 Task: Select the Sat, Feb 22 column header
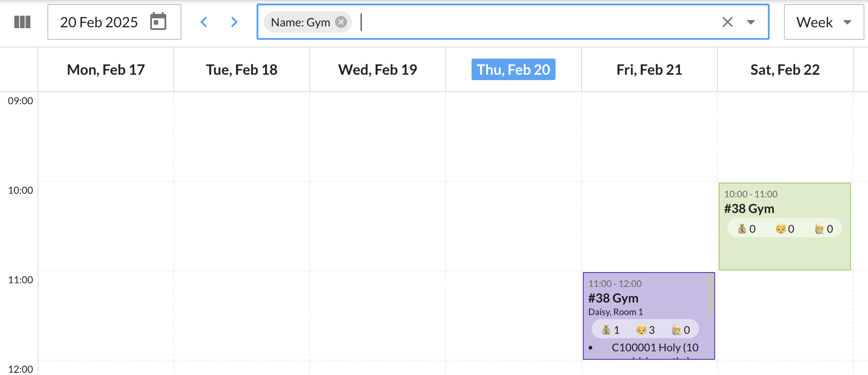pyautogui.click(x=785, y=70)
